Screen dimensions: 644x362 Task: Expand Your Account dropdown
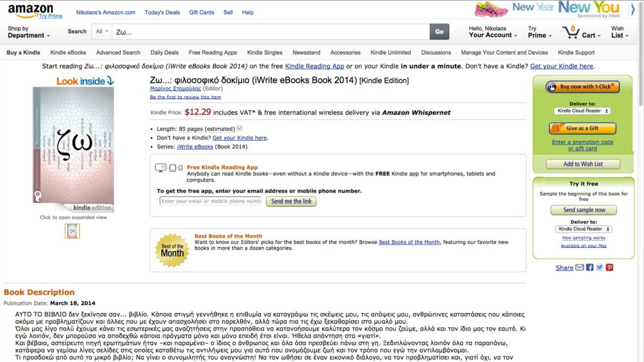[x=493, y=32]
